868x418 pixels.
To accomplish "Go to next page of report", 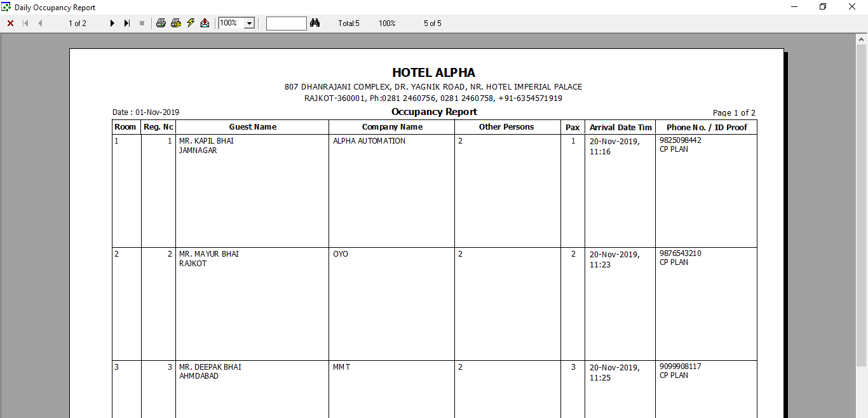I will click(x=112, y=24).
